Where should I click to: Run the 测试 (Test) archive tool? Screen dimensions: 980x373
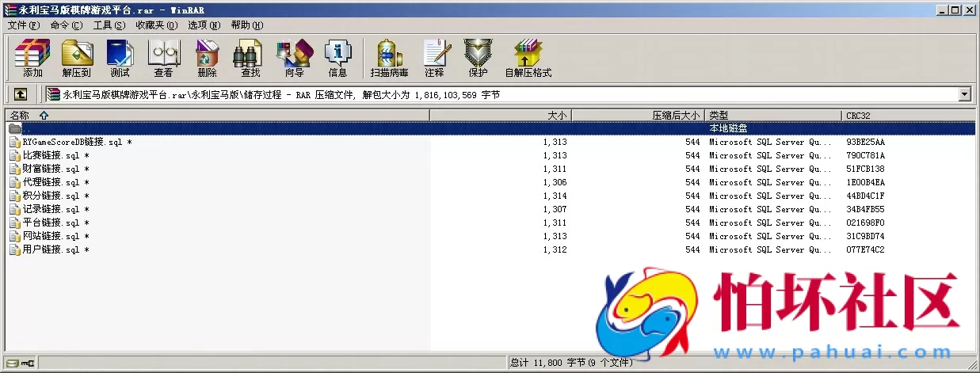pyautogui.click(x=120, y=58)
